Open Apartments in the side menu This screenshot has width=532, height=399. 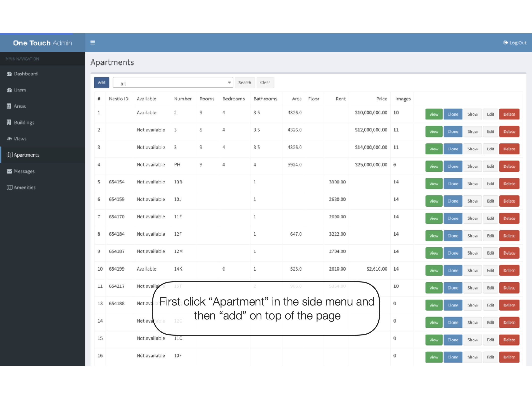[x=26, y=155]
